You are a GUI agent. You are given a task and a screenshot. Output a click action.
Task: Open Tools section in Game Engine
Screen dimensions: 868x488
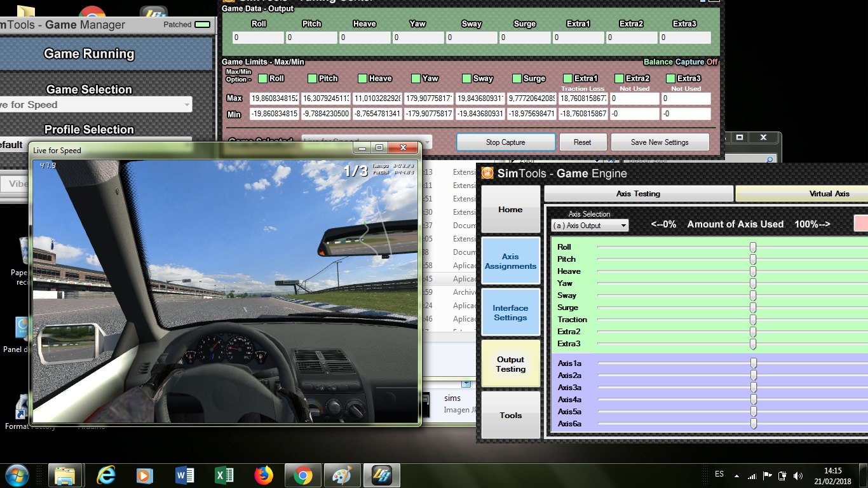tap(510, 415)
